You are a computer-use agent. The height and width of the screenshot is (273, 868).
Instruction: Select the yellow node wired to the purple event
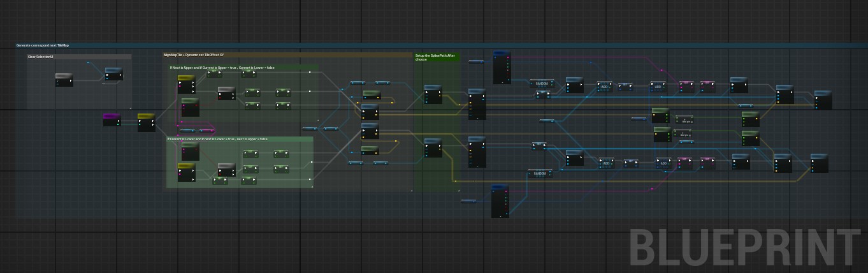147,122
